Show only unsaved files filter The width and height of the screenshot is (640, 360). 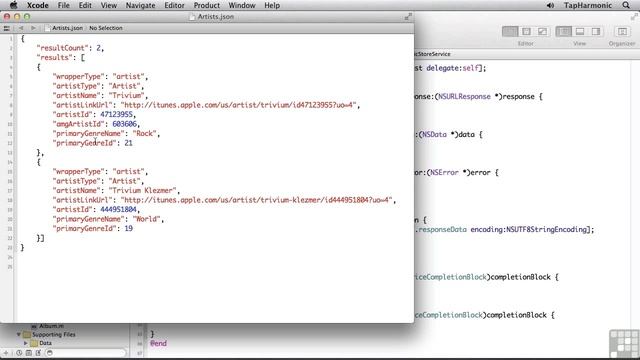click(x=38, y=353)
